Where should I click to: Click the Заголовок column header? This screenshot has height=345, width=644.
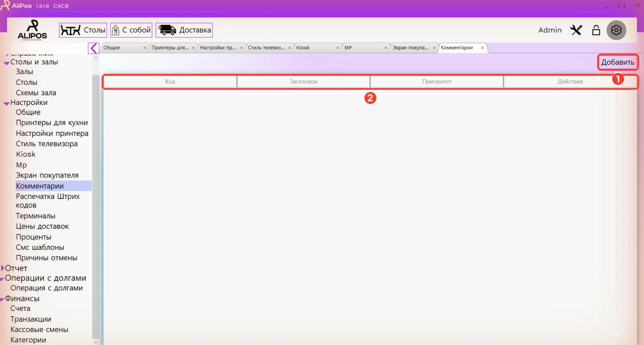(303, 81)
